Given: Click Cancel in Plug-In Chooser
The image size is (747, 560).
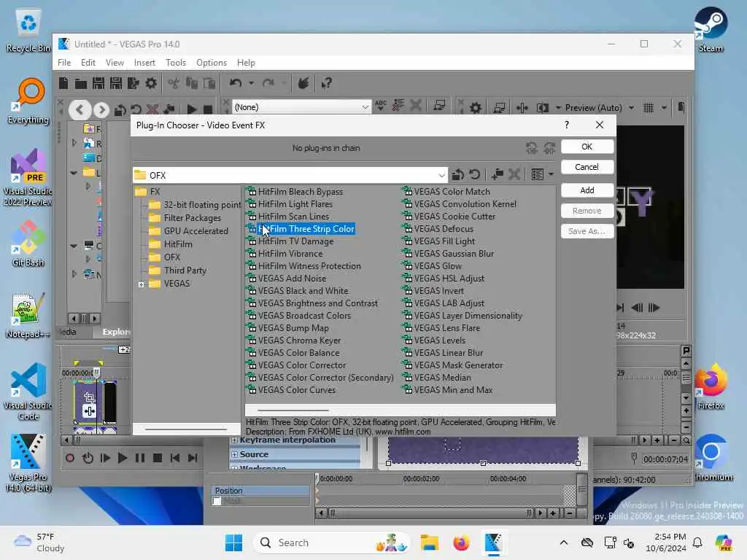Looking at the screenshot, I should (587, 167).
